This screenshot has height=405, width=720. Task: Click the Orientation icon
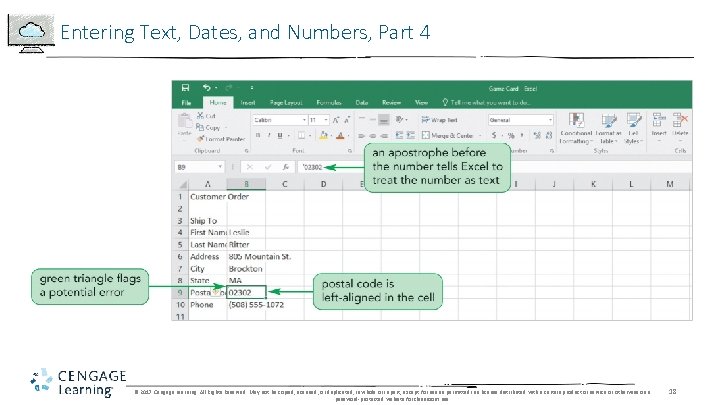[399, 119]
